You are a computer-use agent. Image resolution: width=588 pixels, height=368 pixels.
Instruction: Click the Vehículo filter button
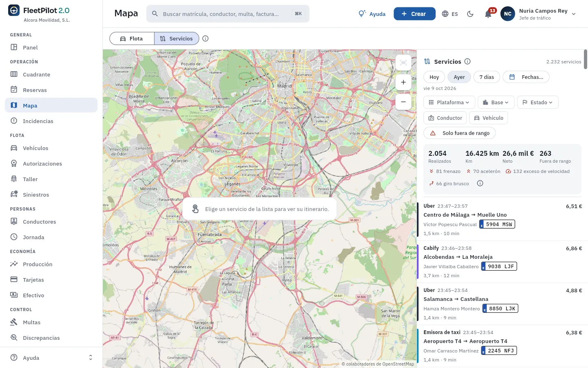tap(488, 118)
